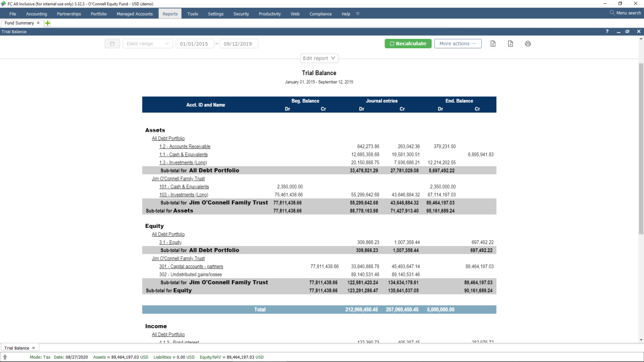The height and width of the screenshot is (362, 644).
Task: Open a new tab with green plus
Action: tap(47, 23)
